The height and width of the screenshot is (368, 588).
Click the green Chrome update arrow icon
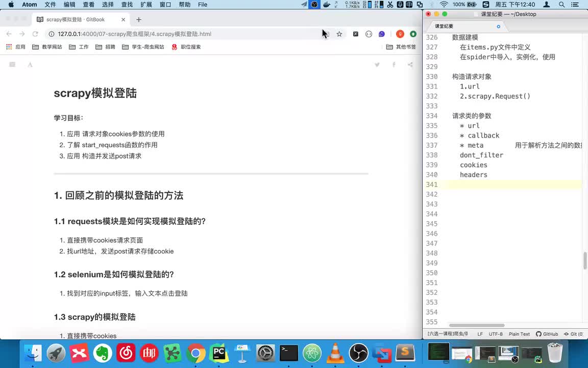413,34
